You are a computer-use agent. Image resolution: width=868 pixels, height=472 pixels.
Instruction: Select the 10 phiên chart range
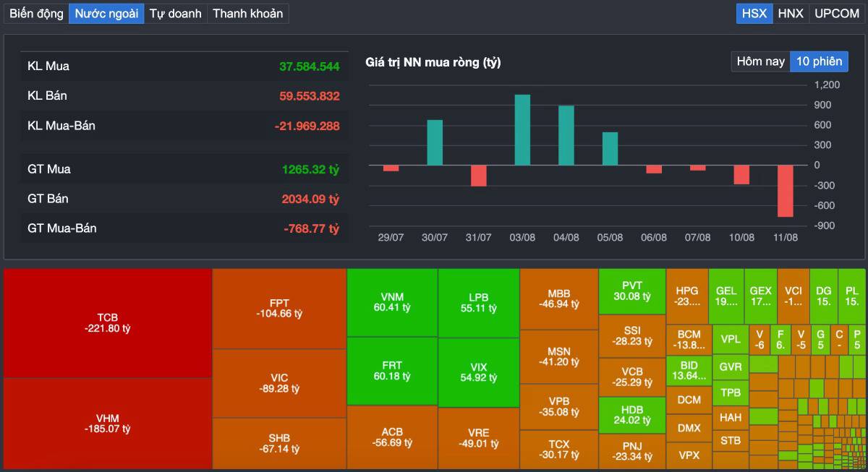point(819,61)
